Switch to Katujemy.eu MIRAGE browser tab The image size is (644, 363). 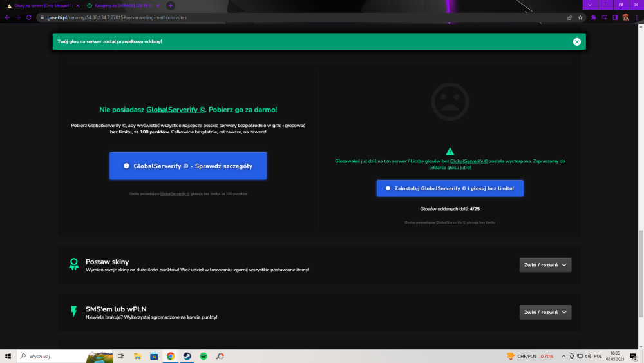123,6
